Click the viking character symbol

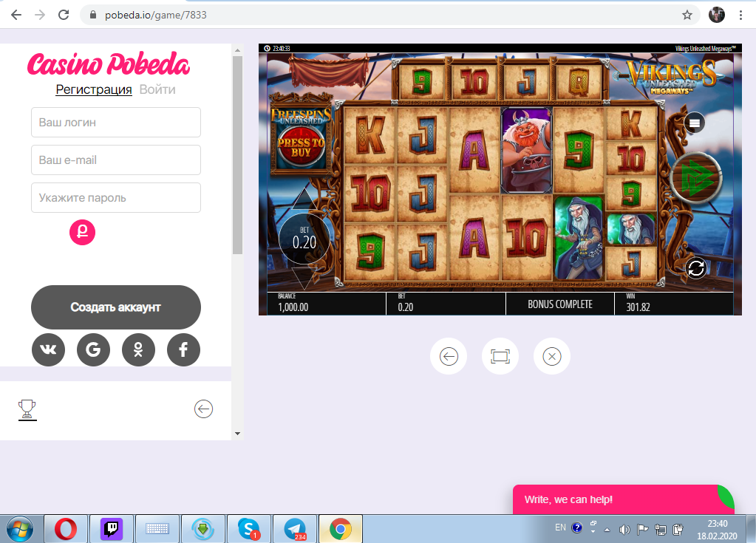[526, 150]
